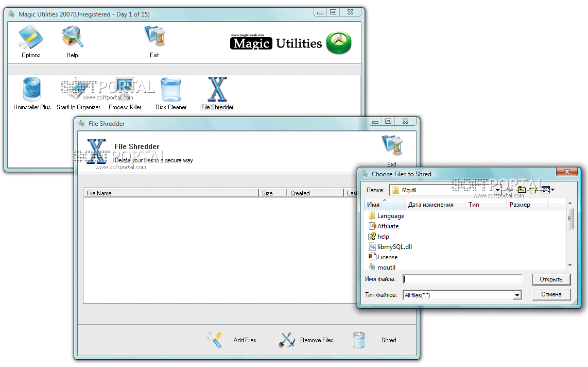Open Help in Magic Utilities toolbar

click(x=72, y=42)
